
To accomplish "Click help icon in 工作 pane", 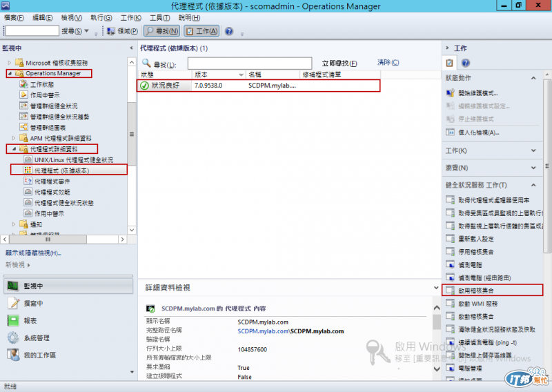I will click(465, 63).
